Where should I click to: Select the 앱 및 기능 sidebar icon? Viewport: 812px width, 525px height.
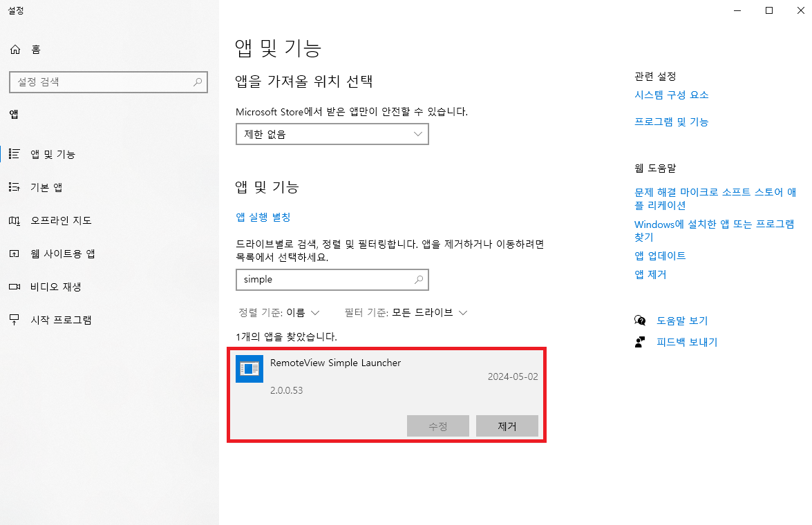[x=15, y=154]
